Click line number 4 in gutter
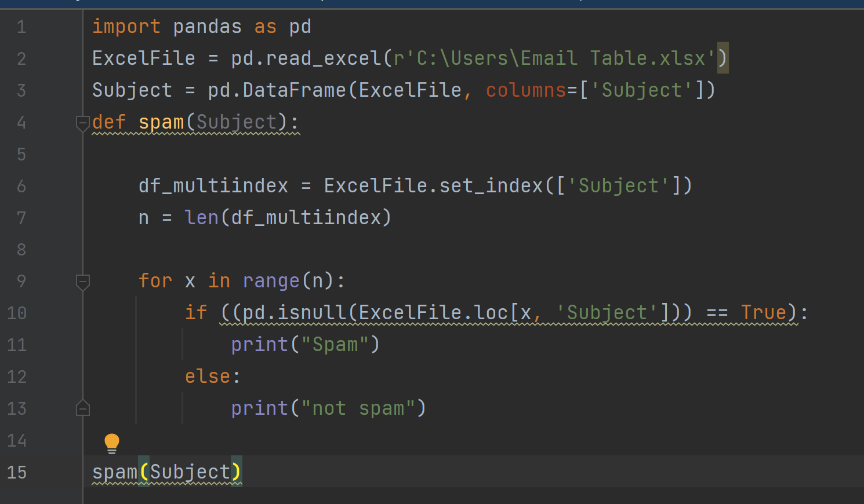This screenshot has width=864, height=504. (21, 123)
